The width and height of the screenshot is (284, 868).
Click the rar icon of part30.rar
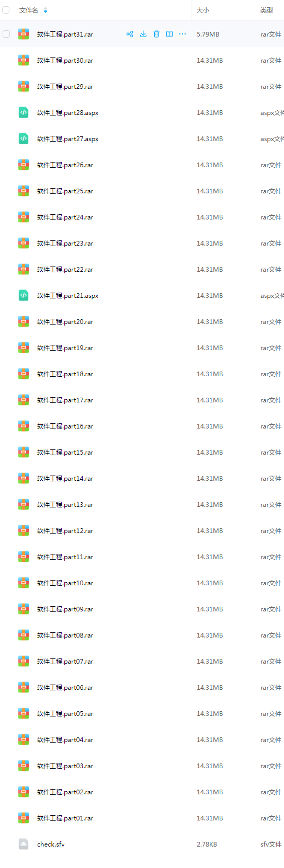24,60
